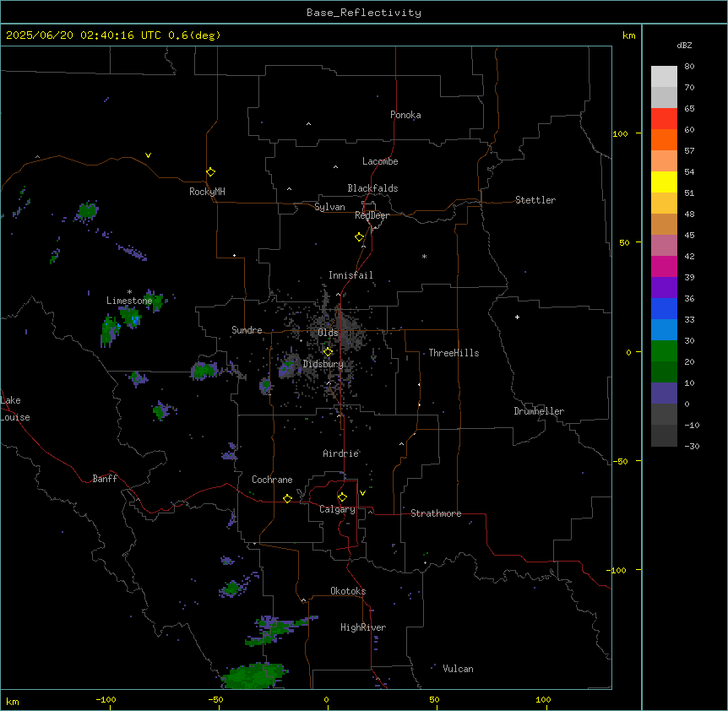Click the yellow diamond marker beside RockyMH
The width and height of the screenshot is (728, 711).
coord(210,171)
